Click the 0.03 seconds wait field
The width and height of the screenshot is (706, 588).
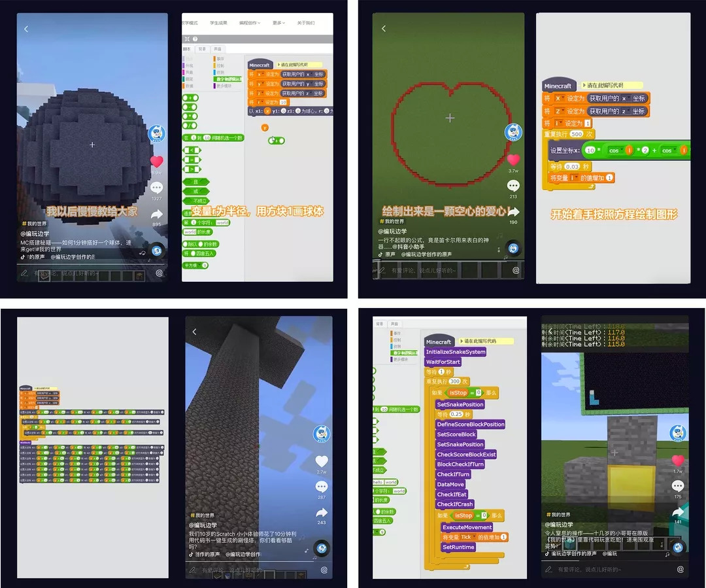tap(572, 166)
